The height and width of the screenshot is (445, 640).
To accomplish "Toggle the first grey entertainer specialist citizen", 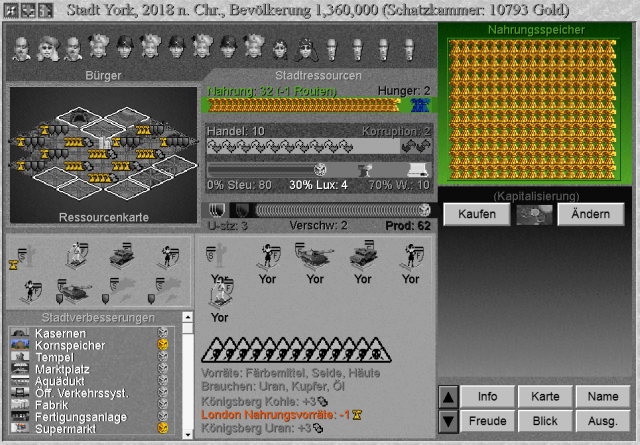I will point(331,48).
